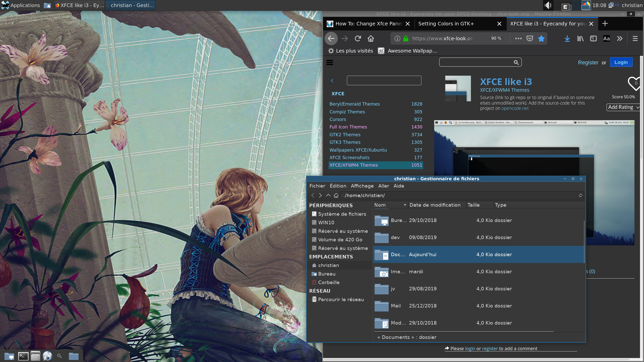The height and width of the screenshot is (362, 644).
Task: Close the Setting Colors in GTK+ tab
Action: click(499, 24)
